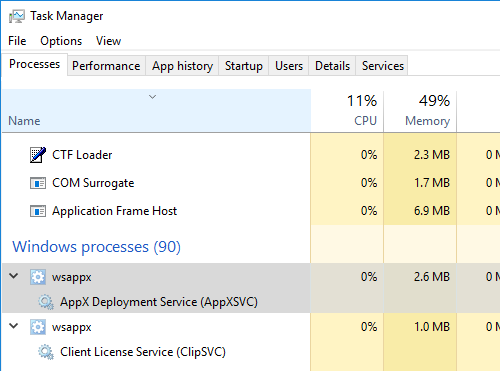
Task: Click the sort arrow above Name column
Action: coord(152,97)
